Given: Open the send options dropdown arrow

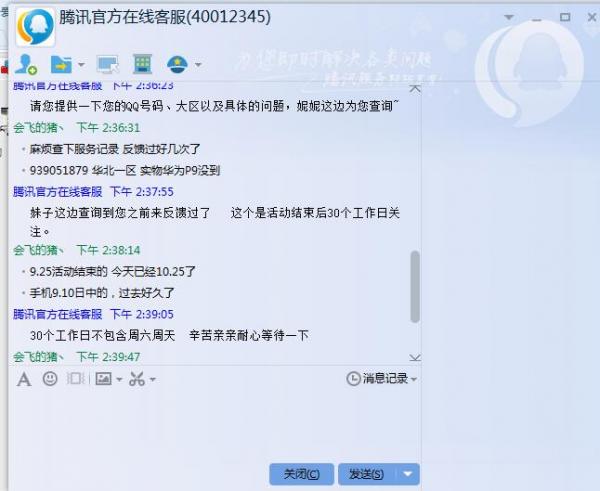Looking at the screenshot, I should coord(408,474).
